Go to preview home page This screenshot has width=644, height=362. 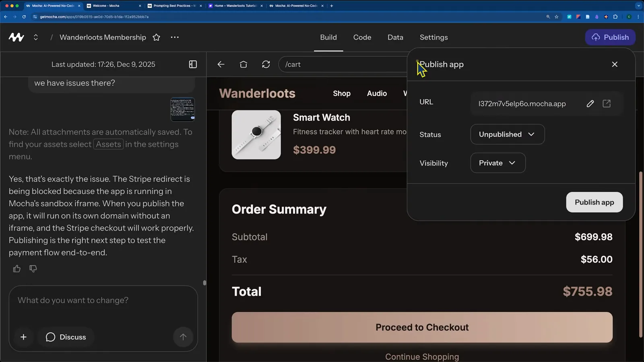[244, 64]
